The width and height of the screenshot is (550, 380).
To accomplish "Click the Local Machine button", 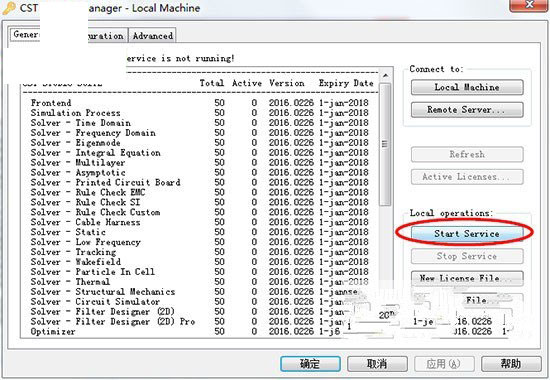I will (x=467, y=87).
